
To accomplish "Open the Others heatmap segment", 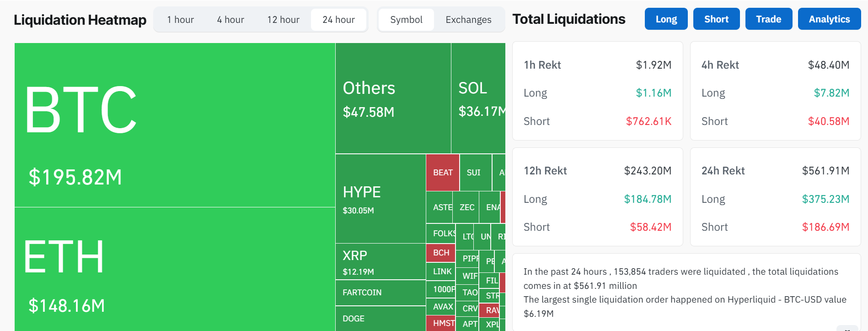I will (392, 96).
